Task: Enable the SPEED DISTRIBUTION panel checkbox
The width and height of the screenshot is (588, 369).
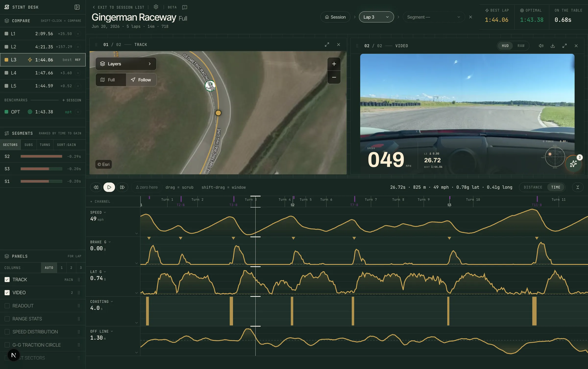Action: click(7, 332)
